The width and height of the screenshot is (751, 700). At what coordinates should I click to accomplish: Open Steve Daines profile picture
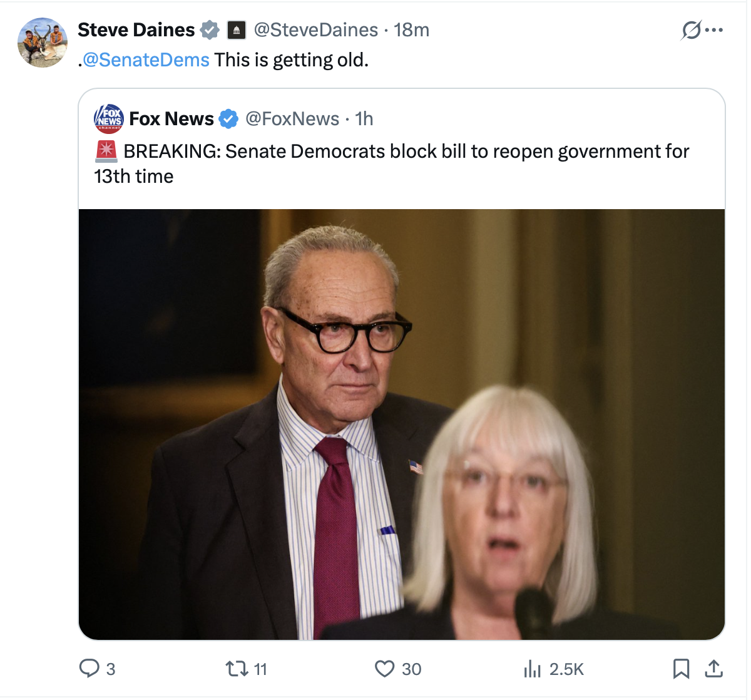[x=43, y=42]
